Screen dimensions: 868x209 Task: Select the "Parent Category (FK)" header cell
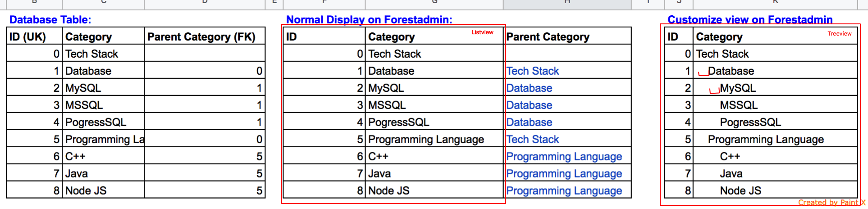coord(201,37)
